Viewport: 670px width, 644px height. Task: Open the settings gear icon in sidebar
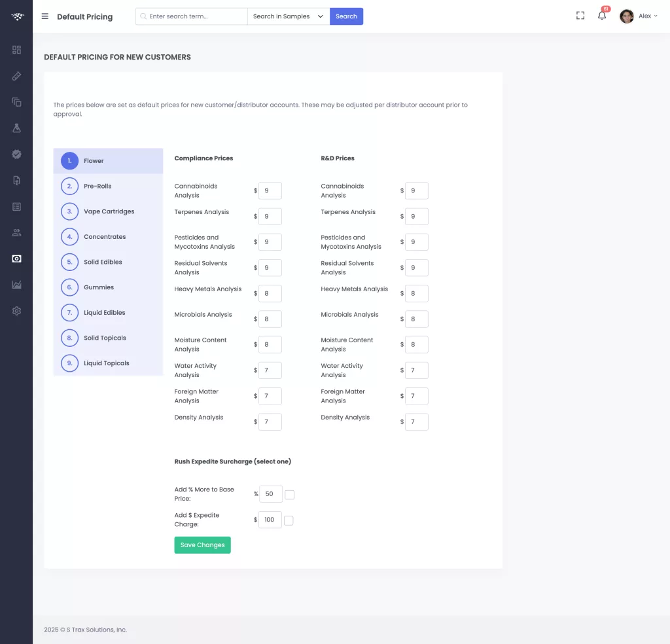click(16, 311)
